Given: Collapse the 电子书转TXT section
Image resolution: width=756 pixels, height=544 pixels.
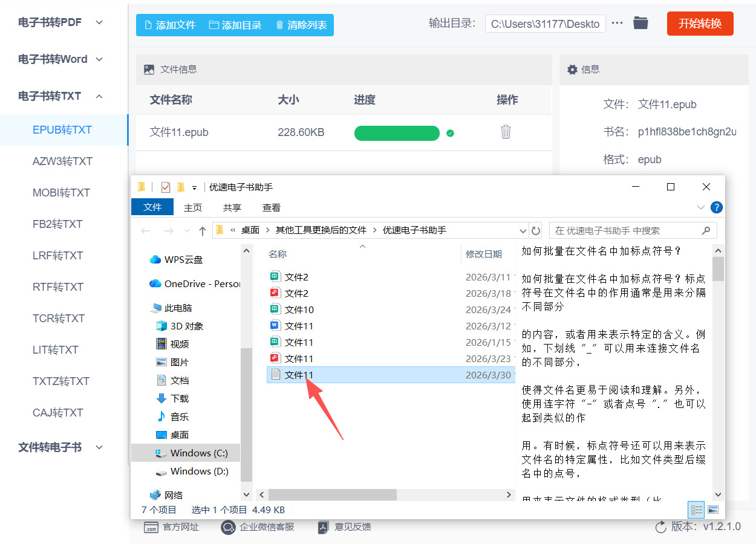Looking at the screenshot, I should coord(60,96).
